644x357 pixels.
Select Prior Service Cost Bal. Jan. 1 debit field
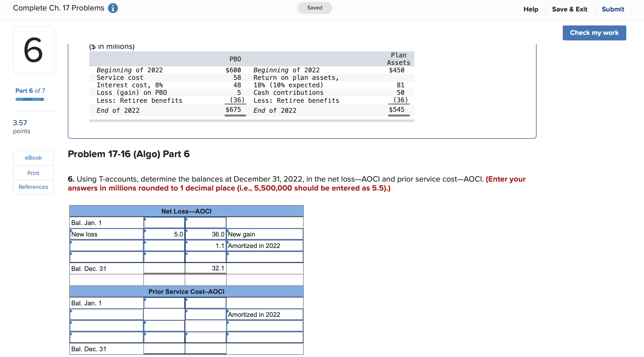(164, 303)
